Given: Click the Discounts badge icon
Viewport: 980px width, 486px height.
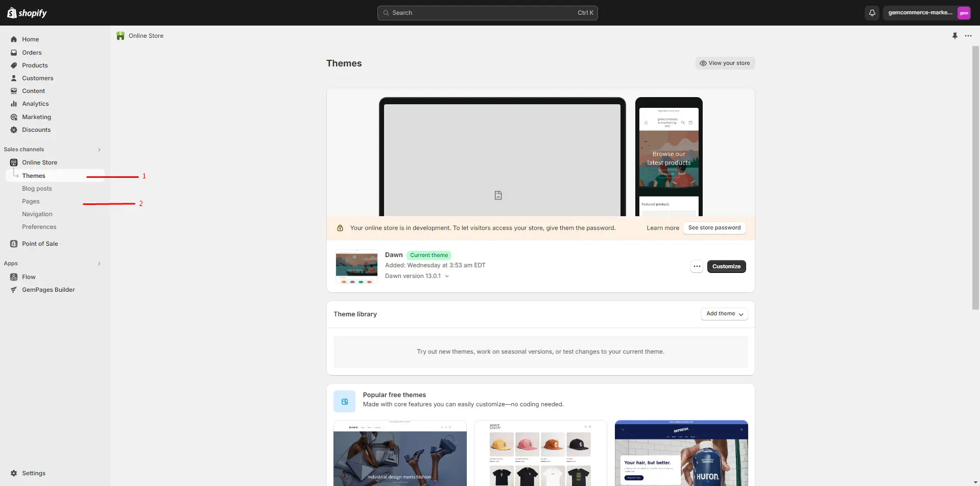Looking at the screenshot, I should 14,130.
